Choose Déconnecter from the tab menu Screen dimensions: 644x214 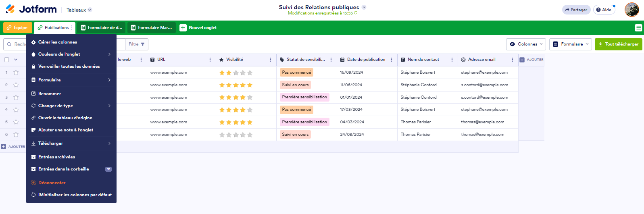pyautogui.click(x=52, y=183)
